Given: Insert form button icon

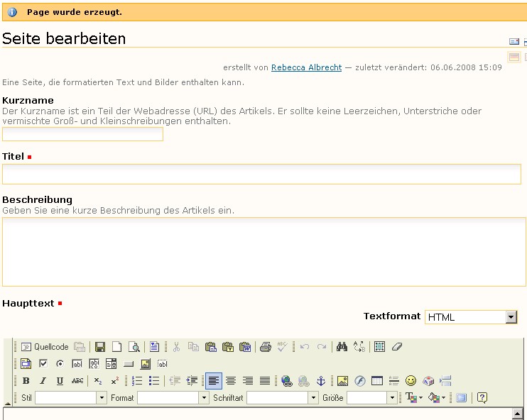Looking at the screenshot, I should [129, 363].
